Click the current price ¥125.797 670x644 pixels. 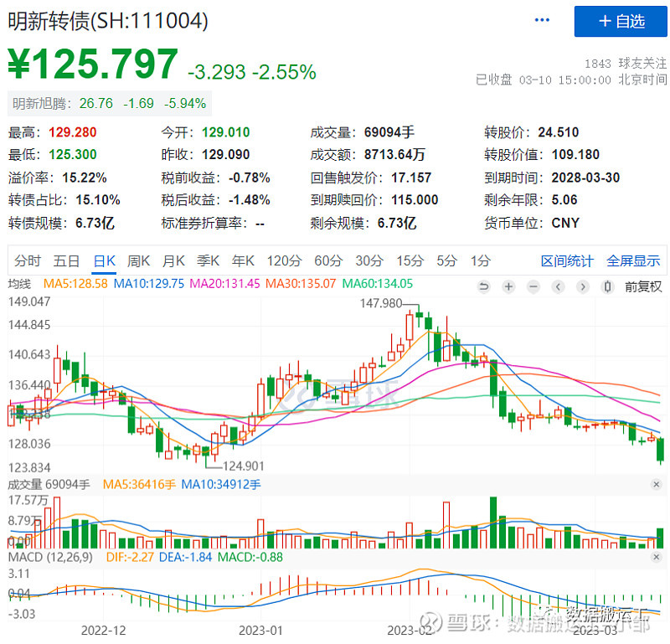[x=93, y=64]
